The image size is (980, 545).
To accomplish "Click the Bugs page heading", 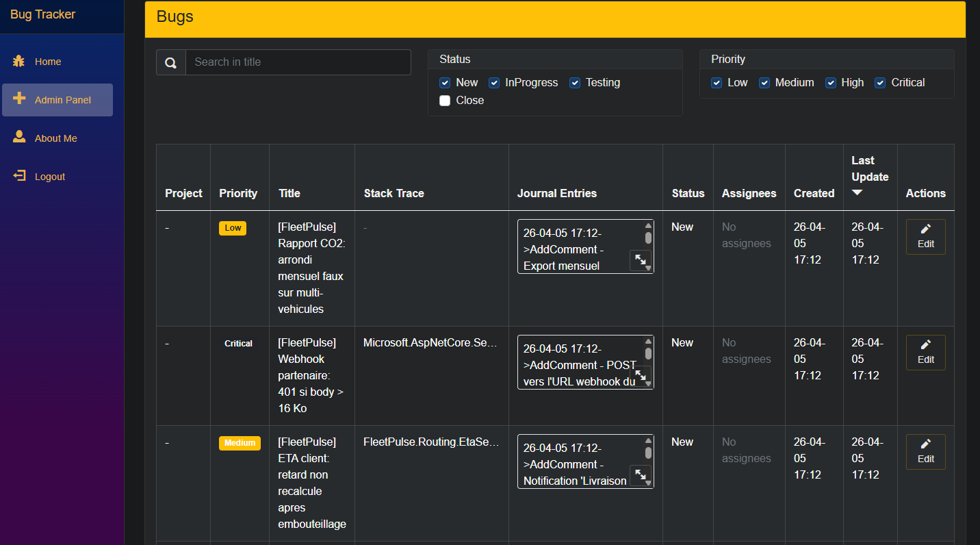I will [x=175, y=16].
